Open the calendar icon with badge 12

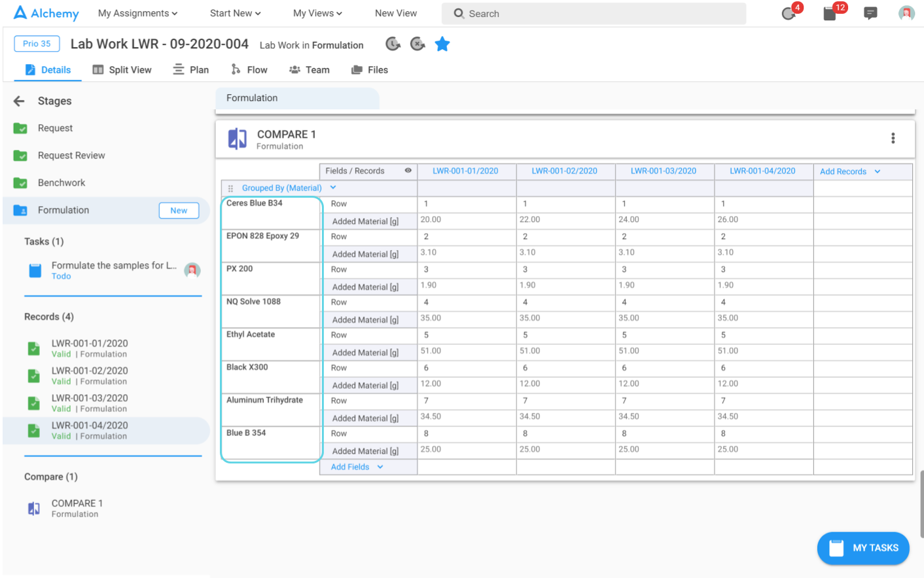[830, 13]
